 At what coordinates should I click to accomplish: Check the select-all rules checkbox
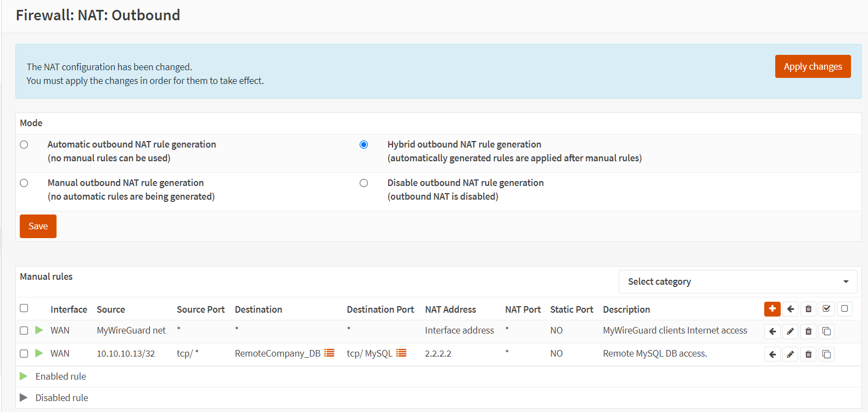point(24,308)
